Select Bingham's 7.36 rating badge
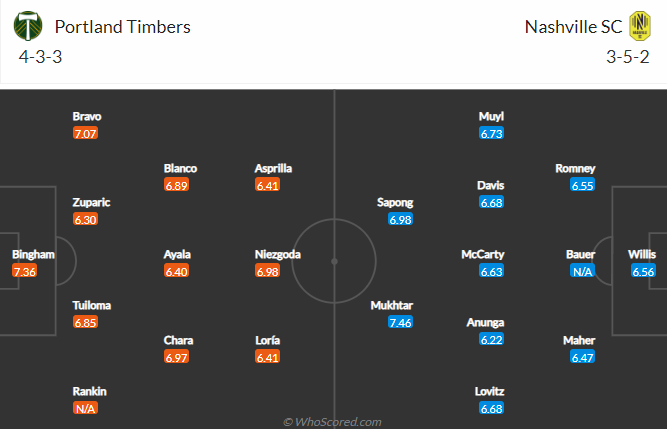Viewport: 667px width, 429px height. [x=25, y=271]
